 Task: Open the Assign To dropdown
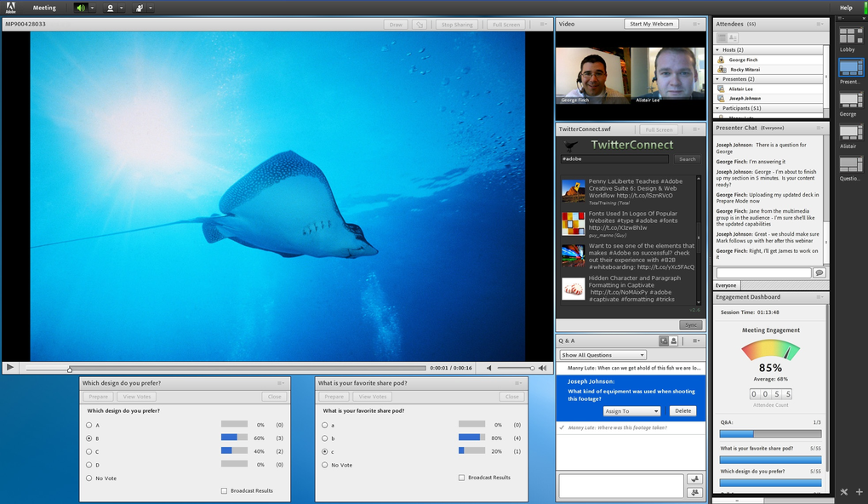coord(631,411)
